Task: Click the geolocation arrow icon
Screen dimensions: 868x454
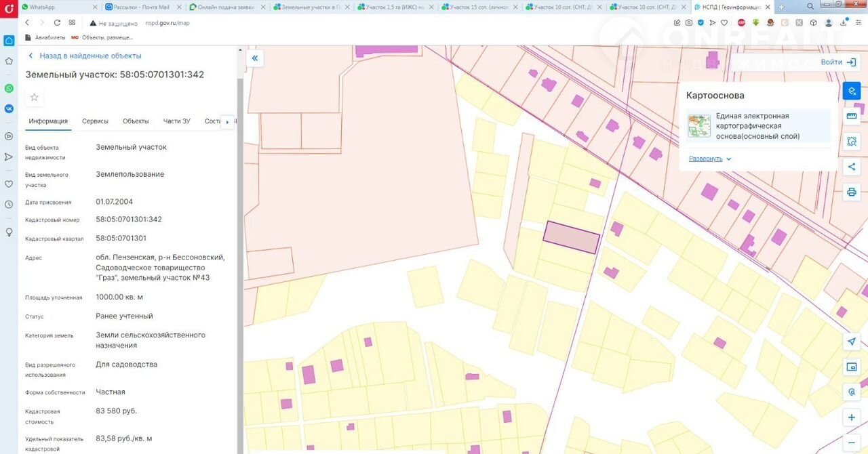Action: coord(852,342)
